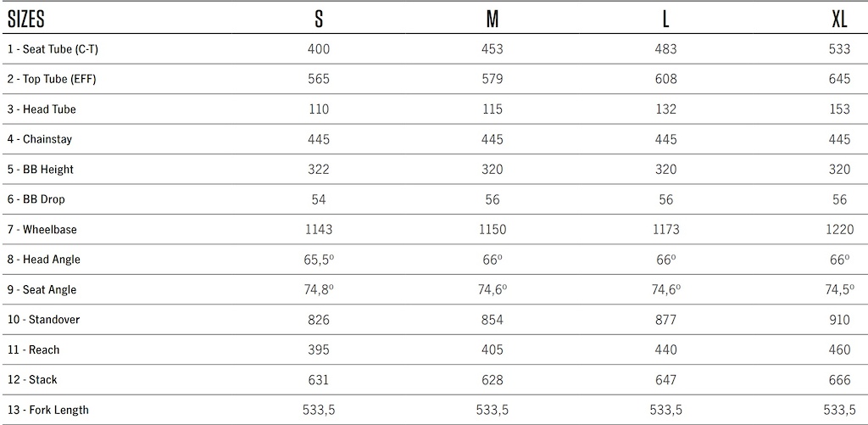Select the M size column header
Screen dimensions: 868x425
tap(492, 20)
